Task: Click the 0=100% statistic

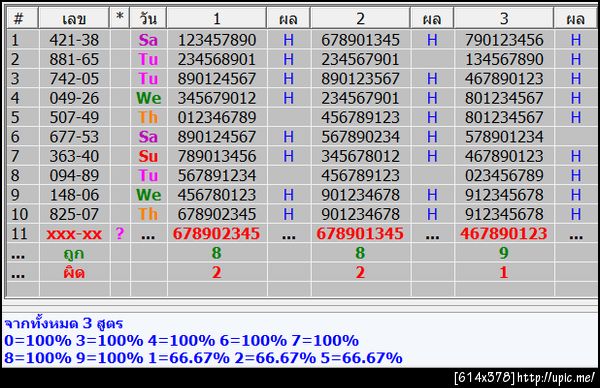Action: pyautogui.click(x=38, y=340)
